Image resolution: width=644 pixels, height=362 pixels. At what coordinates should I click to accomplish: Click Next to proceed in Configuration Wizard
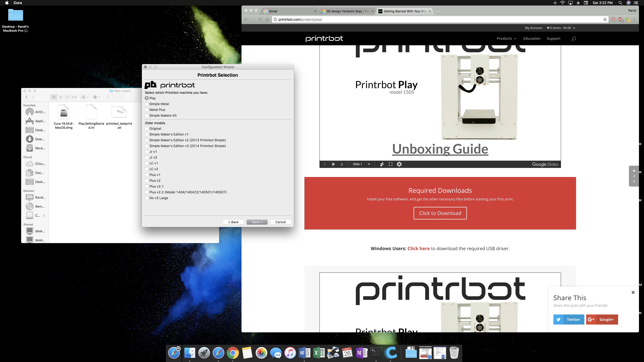click(x=257, y=222)
